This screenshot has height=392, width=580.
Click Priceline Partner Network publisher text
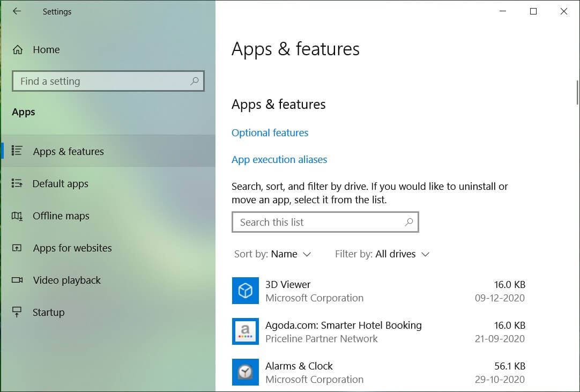[322, 339]
